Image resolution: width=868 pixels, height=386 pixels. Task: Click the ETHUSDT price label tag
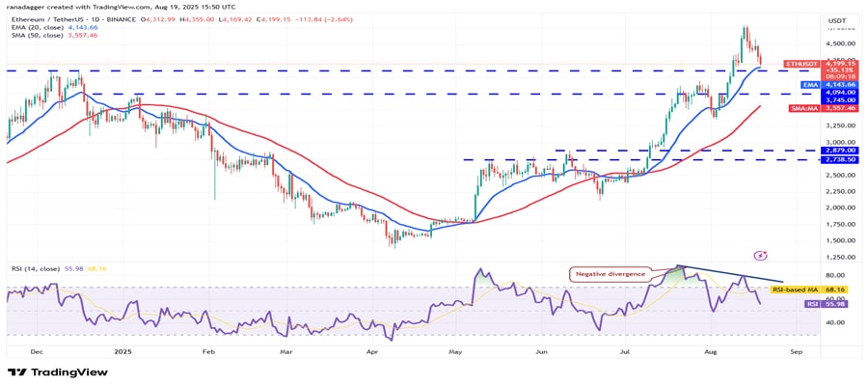(x=801, y=65)
